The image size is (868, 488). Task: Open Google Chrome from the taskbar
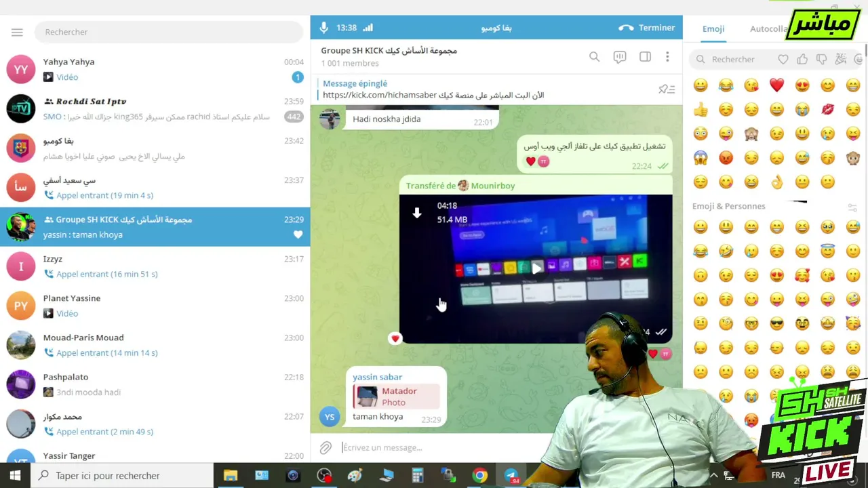tap(479, 476)
